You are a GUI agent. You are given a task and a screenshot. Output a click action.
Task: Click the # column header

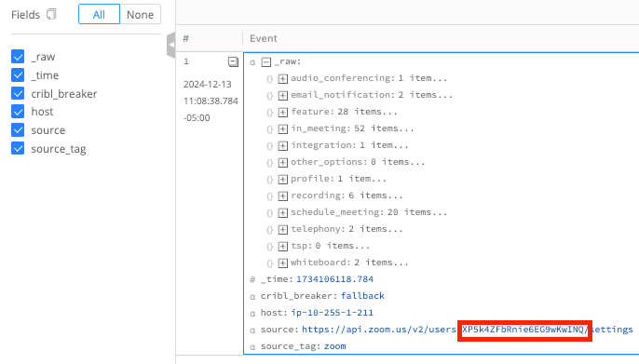pos(186,38)
